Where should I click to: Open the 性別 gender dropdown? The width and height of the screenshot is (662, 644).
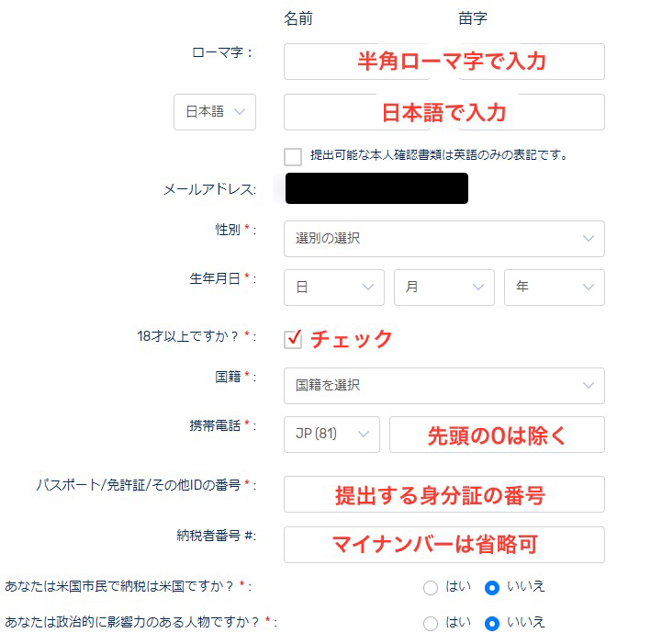443,239
